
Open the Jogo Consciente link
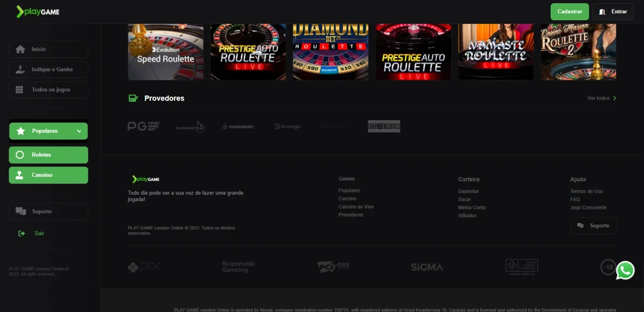(588, 208)
